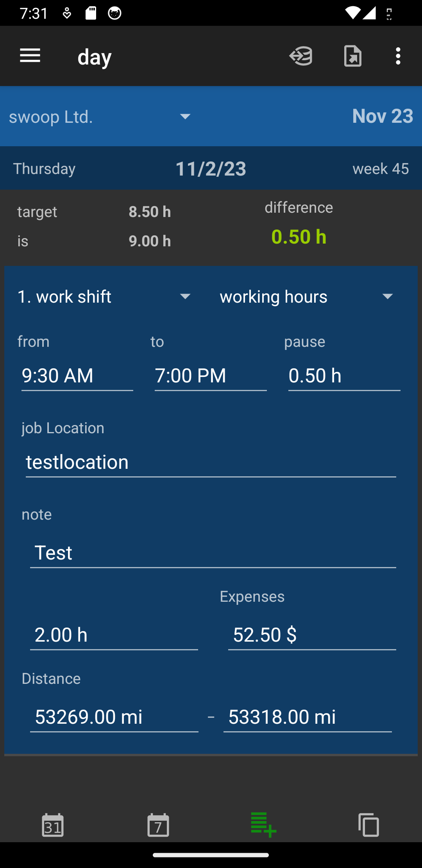Viewport: 422px width, 868px height.
Task: Edit the from time 9:30 AM
Action: (x=77, y=376)
